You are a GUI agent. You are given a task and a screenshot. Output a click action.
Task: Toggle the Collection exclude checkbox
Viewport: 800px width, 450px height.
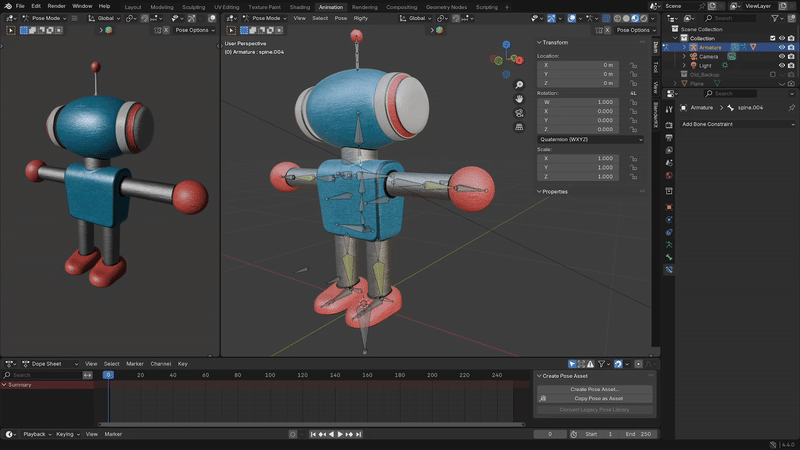tap(772, 38)
